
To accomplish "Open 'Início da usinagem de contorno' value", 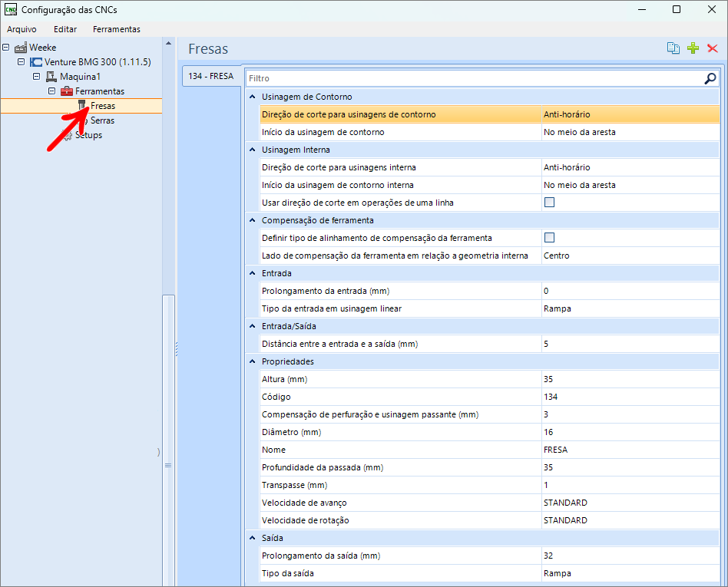I will 630,132.
